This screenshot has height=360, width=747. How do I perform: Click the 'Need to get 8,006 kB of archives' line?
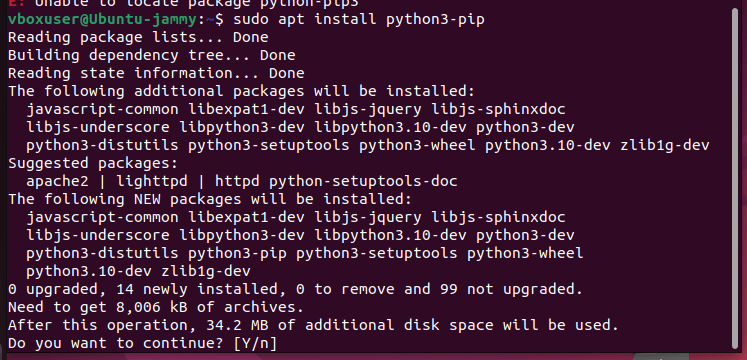[x=156, y=307]
